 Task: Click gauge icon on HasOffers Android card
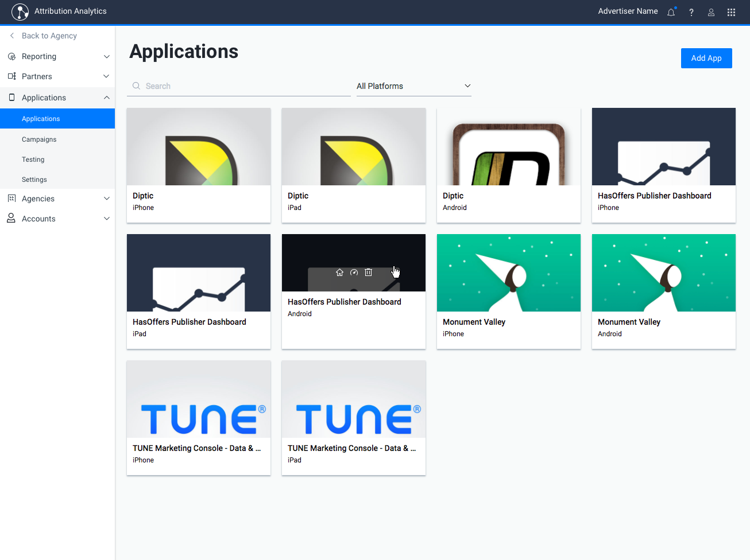pyautogui.click(x=354, y=273)
